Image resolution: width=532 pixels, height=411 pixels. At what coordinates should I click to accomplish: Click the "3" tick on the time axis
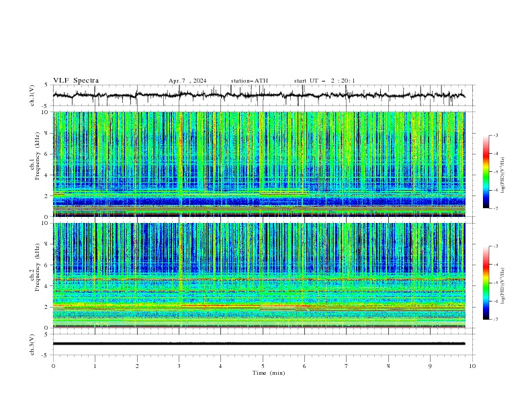click(179, 366)
